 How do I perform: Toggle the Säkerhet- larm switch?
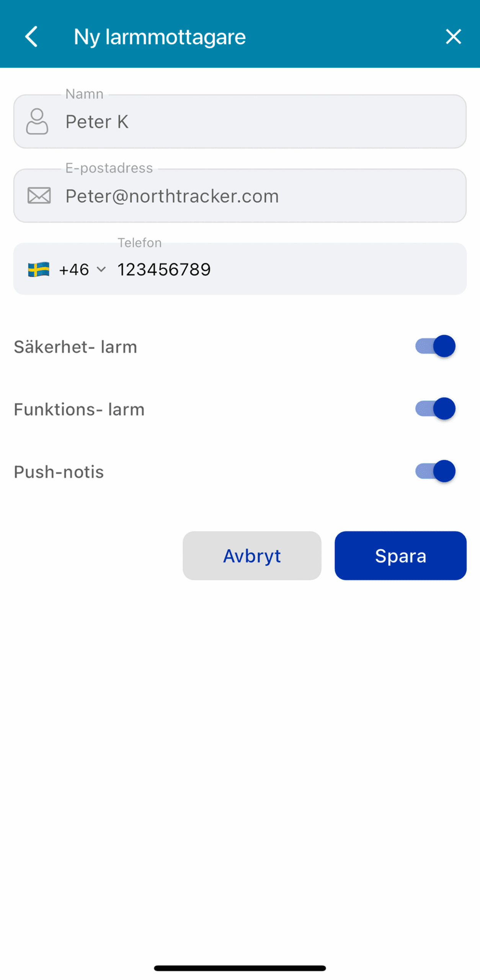point(435,346)
